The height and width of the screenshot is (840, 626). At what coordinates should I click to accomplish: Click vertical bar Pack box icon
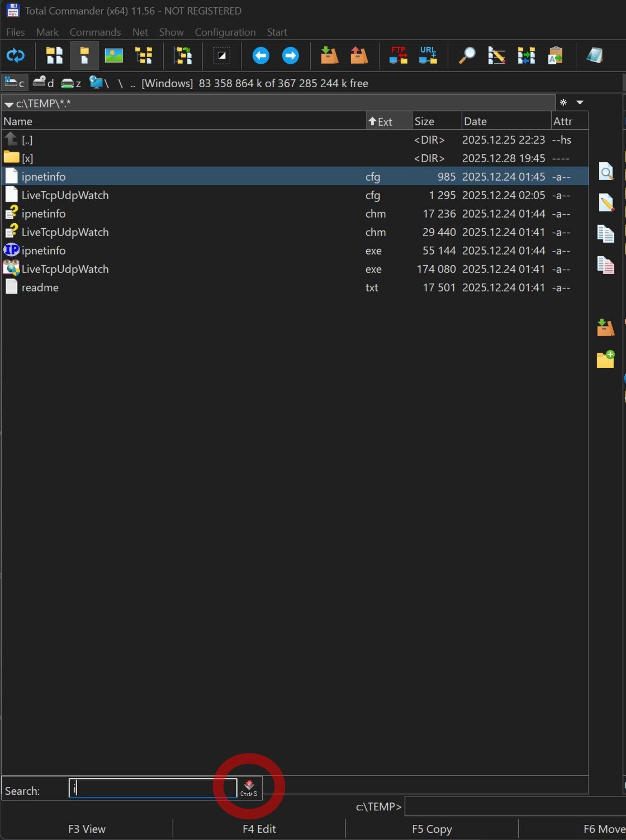pos(606,328)
